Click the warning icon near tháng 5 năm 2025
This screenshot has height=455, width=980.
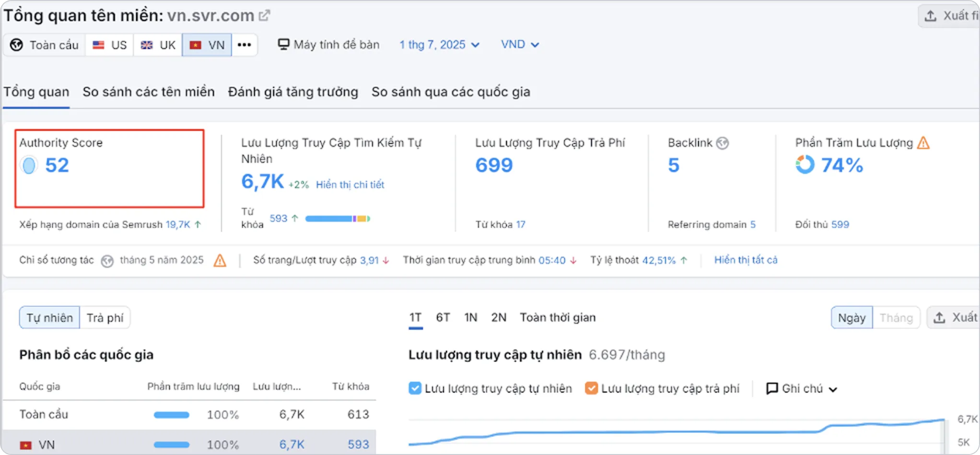tap(220, 261)
